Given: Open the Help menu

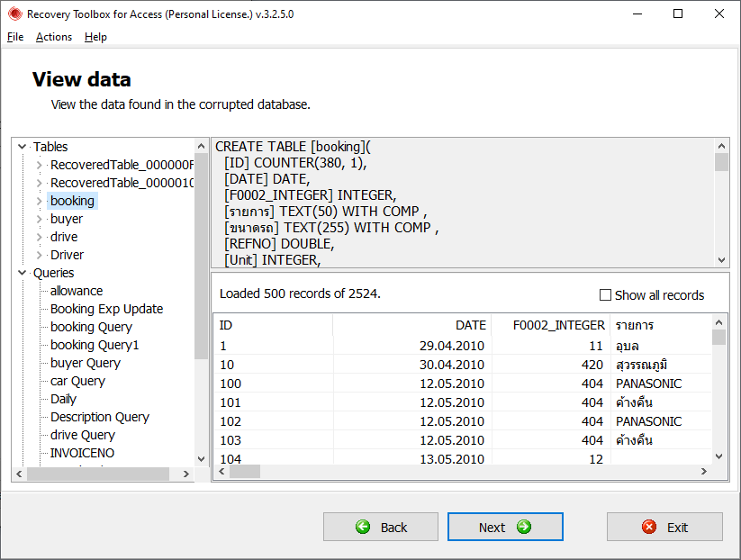Looking at the screenshot, I should point(95,37).
